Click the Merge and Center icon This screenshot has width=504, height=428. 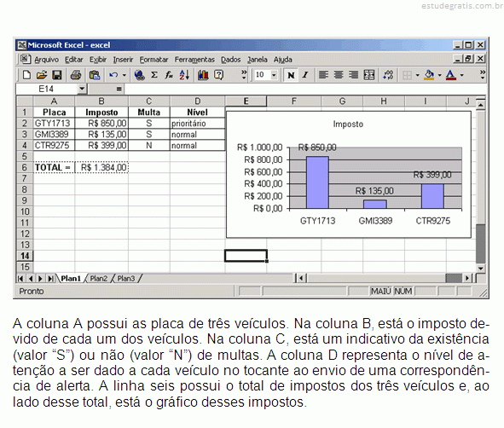click(x=368, y=75)
